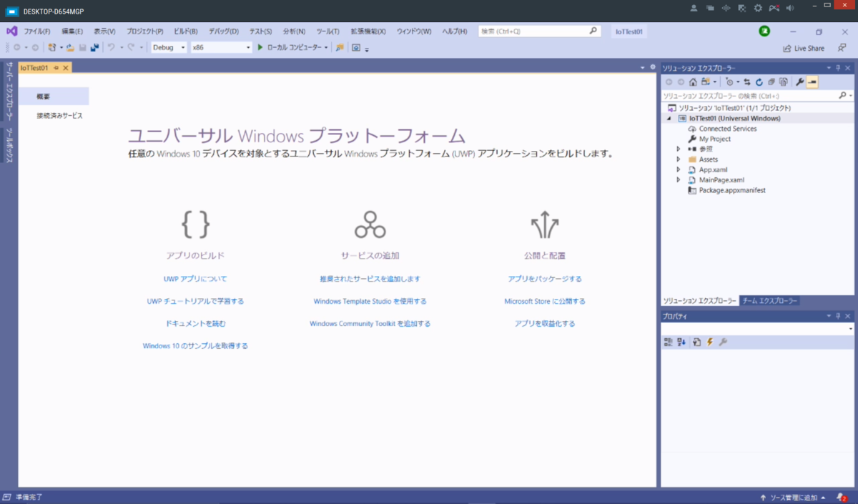Start debugging on ローカル コンピューター
858x504 pixels.
pos(260,47)
